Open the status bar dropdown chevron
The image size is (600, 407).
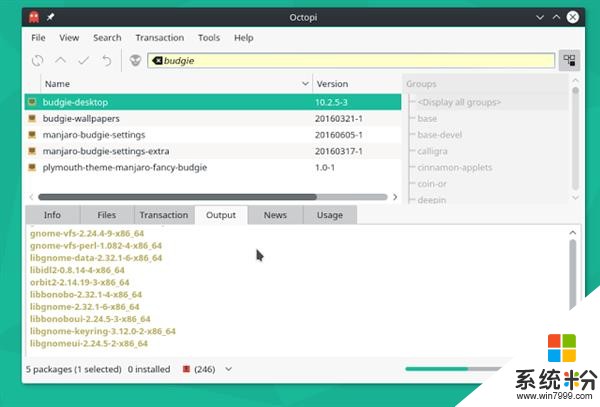(228, 369)
